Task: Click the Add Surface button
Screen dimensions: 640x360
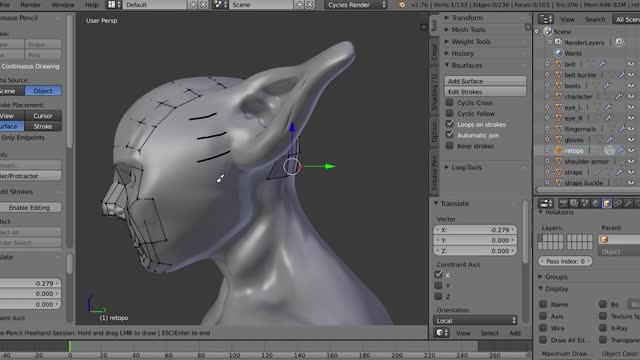Action: pyautogui.click(x=485, y=81)
